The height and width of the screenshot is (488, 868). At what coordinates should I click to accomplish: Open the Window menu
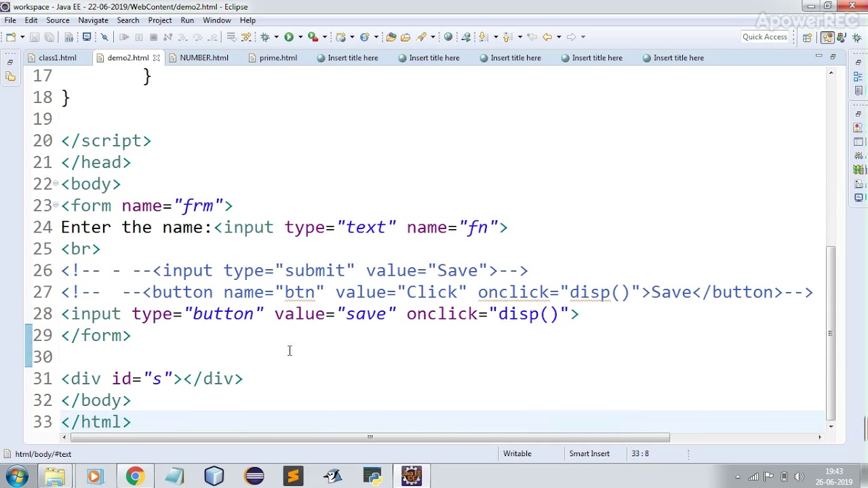[217, 20]
